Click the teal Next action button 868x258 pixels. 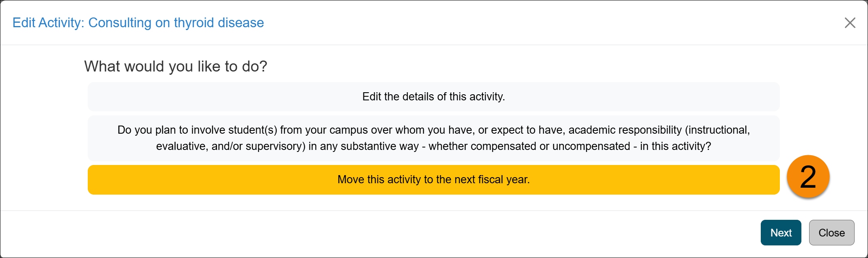point(781,232)
